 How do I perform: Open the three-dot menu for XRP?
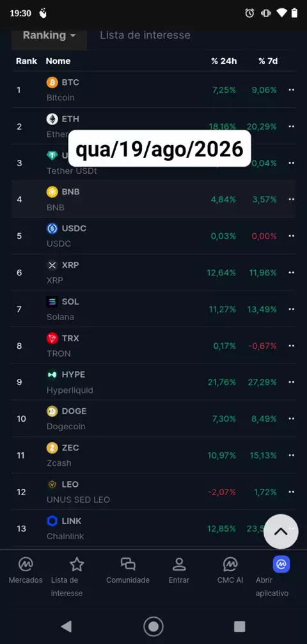point(292,273)
